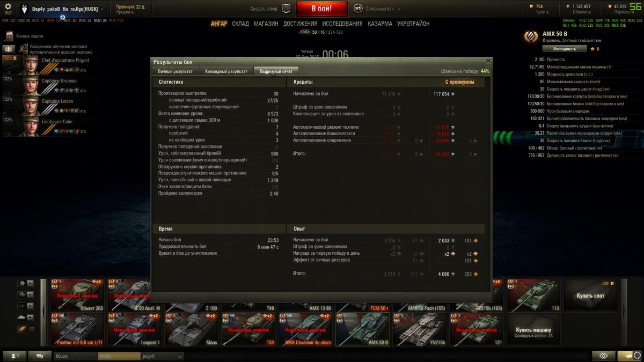Click the notifications icon bottom right
The image size is (644, 362).
pos(604,356)
